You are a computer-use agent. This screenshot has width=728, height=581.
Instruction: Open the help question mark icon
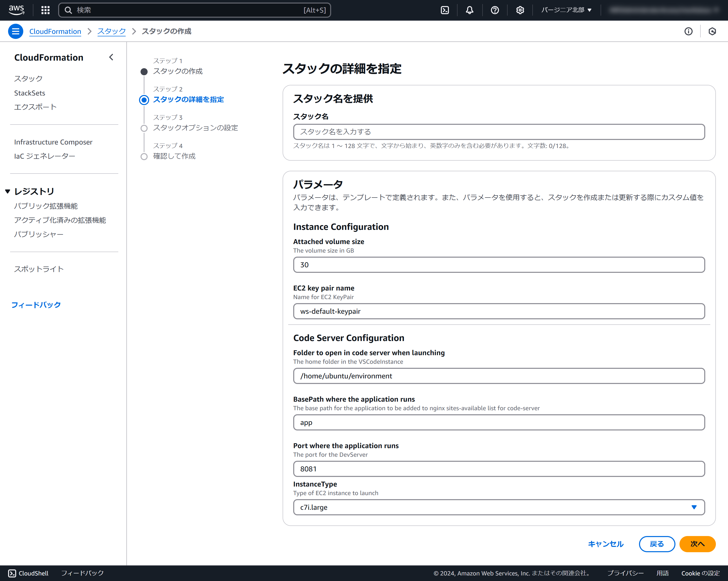click(495, 10)
